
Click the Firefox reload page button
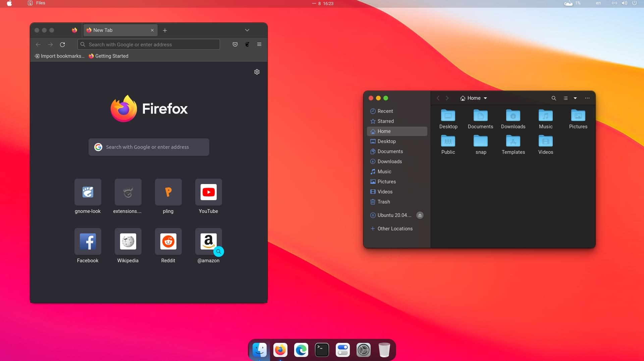(62, 44)
